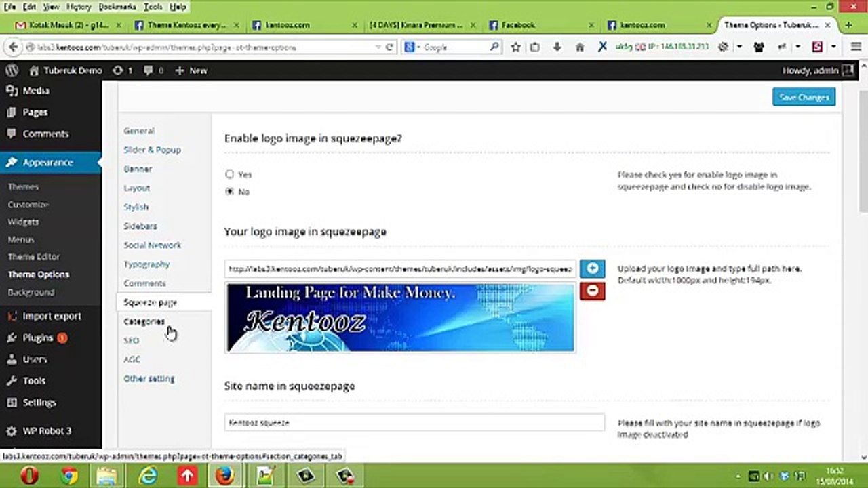The height and width of the screenshot is (488, 868).
Task: Open the History menu
Action: 79,7
